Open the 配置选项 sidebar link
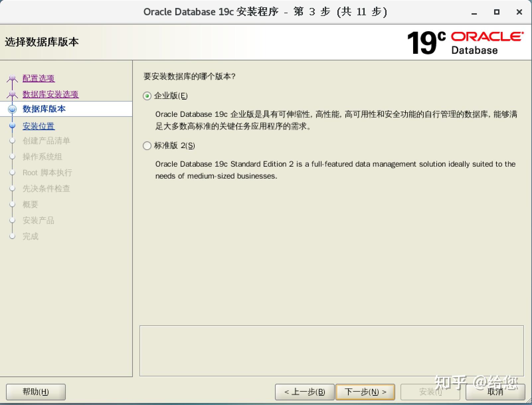This screenshot has height=405, width=532. [39, 78]
